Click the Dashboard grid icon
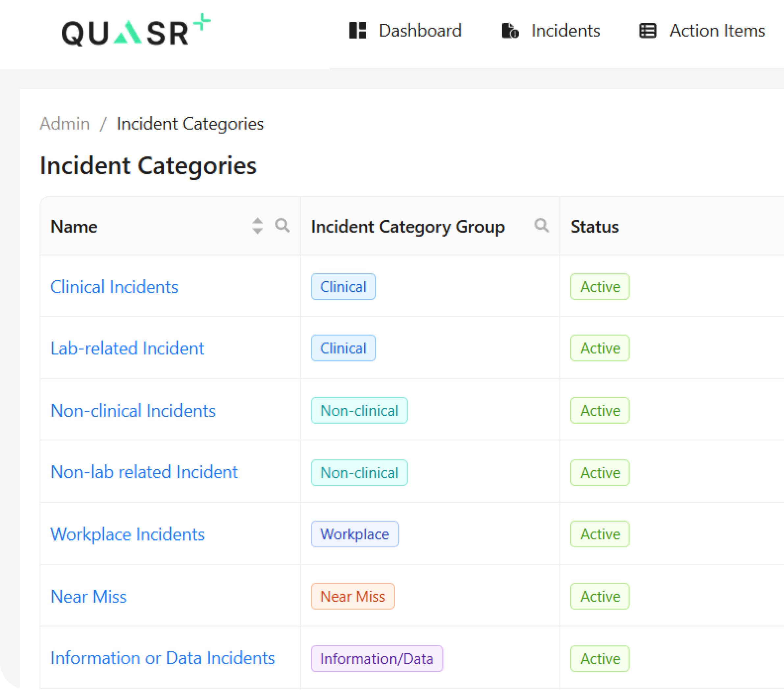This screenshot has height=690, width=784. [357, 31]
